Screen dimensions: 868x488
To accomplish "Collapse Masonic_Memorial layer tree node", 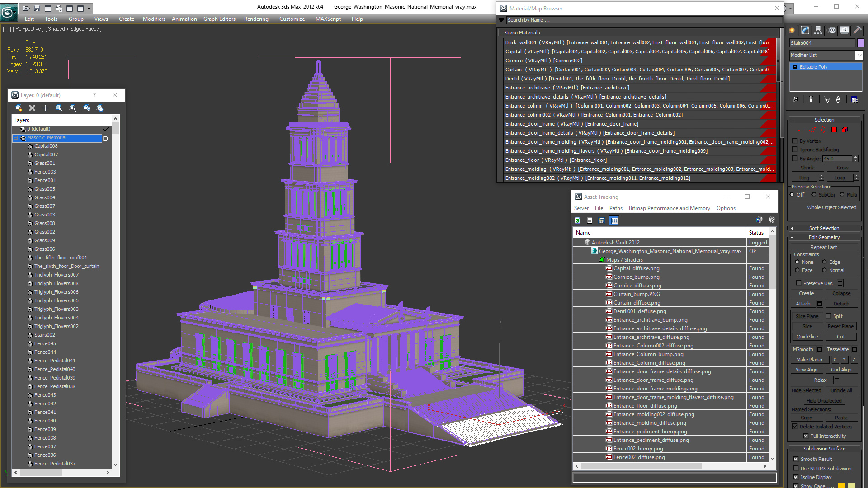I will point(16,138).
